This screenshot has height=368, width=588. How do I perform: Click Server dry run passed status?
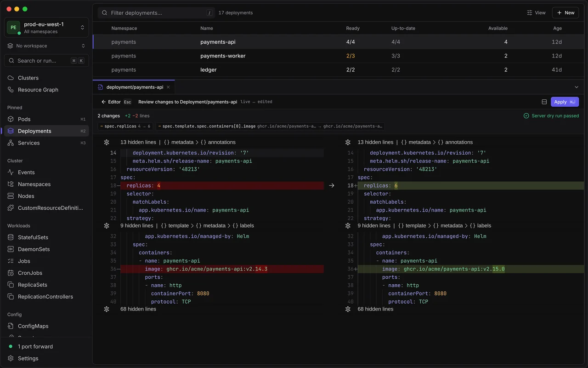click(x=551, y=116)
